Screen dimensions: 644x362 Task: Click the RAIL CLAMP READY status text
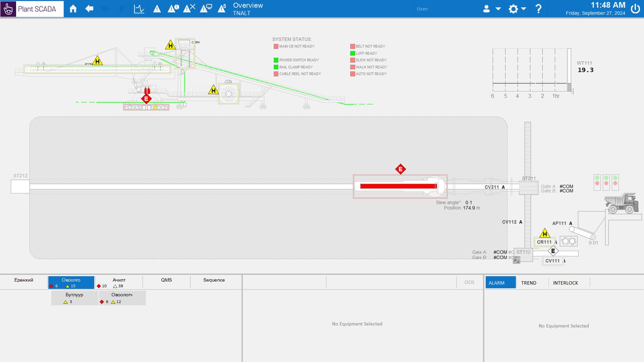(296, 67)
